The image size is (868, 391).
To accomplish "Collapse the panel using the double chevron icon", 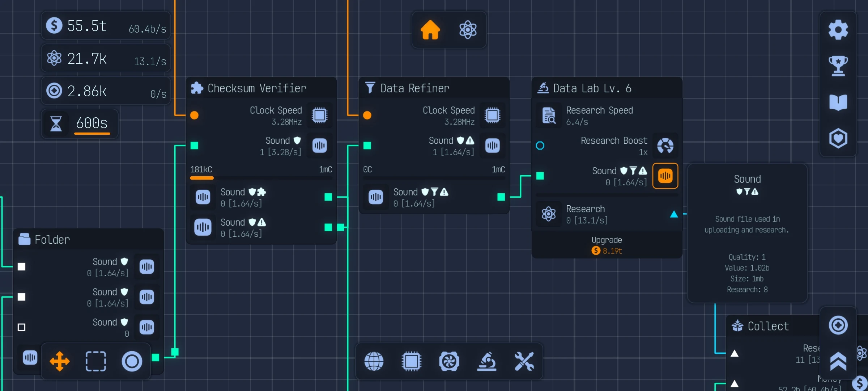I will (838, 361).
